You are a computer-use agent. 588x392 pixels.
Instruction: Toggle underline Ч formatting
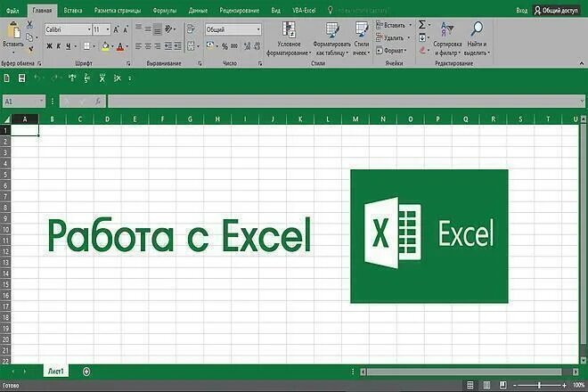click(68, 46)
